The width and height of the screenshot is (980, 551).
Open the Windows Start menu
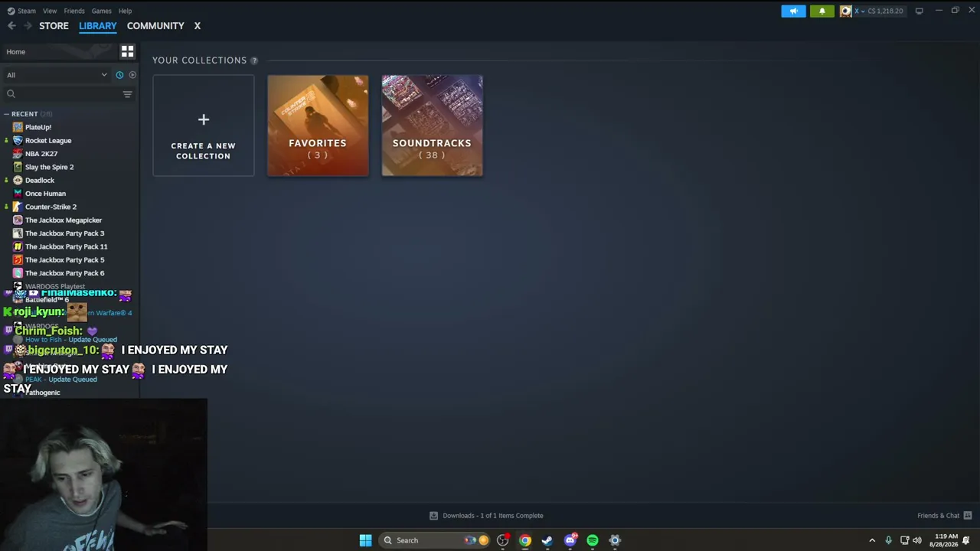(x=365, y=540)
